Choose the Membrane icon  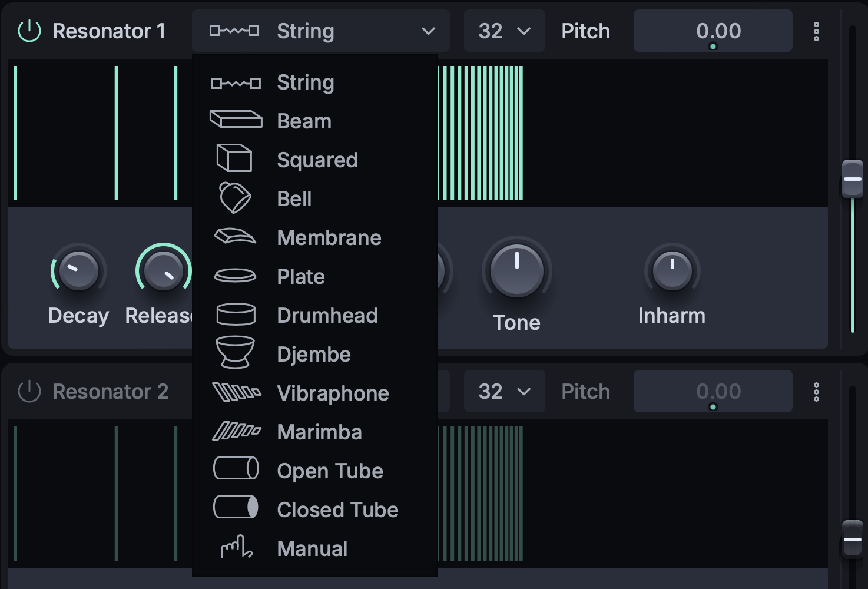point(235,236)
